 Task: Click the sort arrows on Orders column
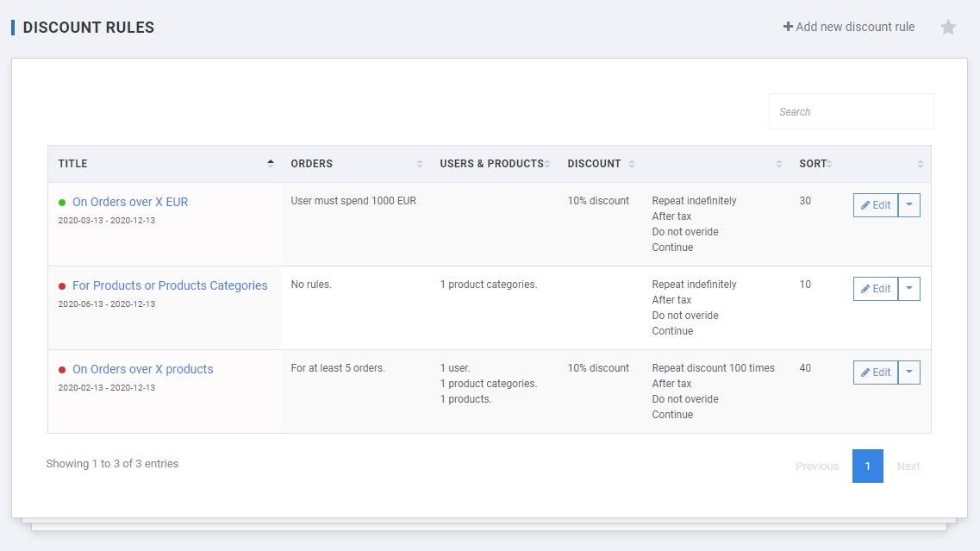pyautogui.click(x=420, y=164)
